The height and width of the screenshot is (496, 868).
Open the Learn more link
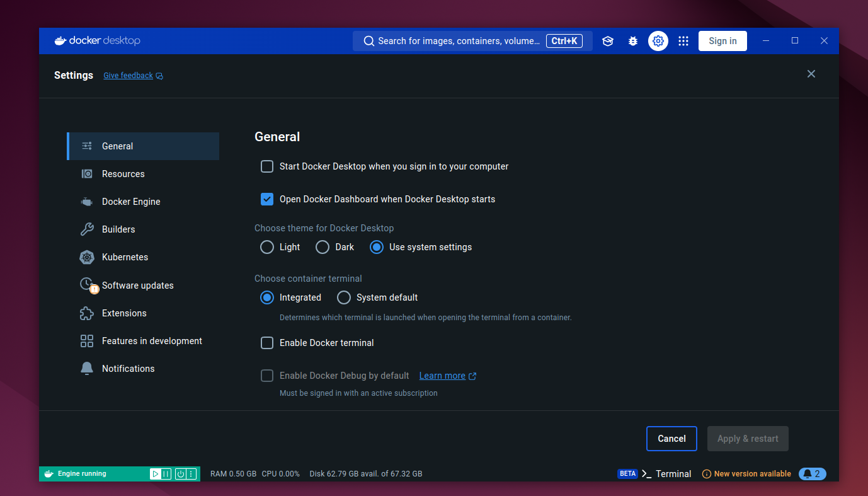click(x=442, y=376)
